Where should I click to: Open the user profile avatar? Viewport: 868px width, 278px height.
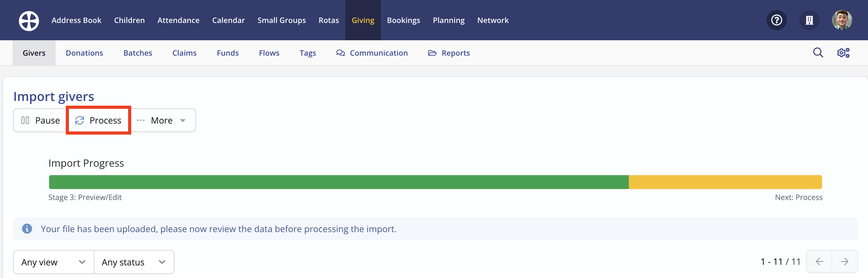[842, 20]
